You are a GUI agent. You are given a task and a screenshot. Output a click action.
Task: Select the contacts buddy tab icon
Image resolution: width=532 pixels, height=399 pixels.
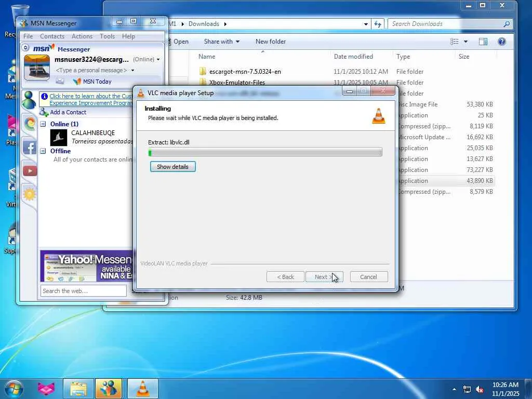[x=29, y=100]
